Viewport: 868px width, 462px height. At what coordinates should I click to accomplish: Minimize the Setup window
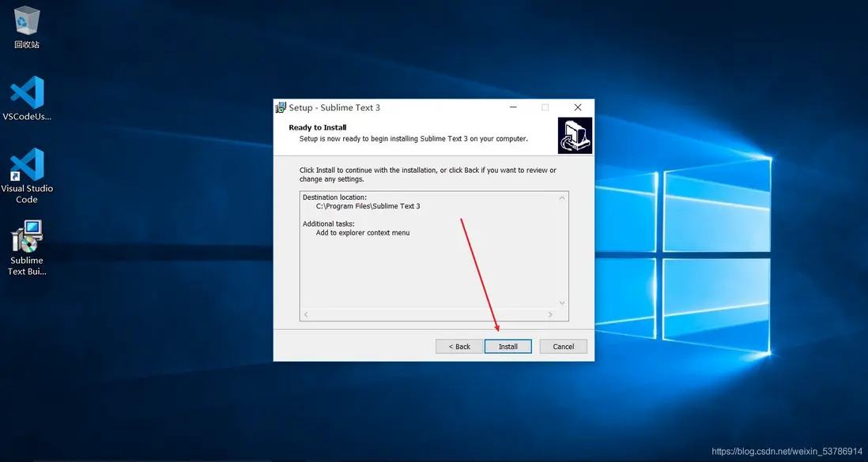pyautogui.click(x=513, y=107)
